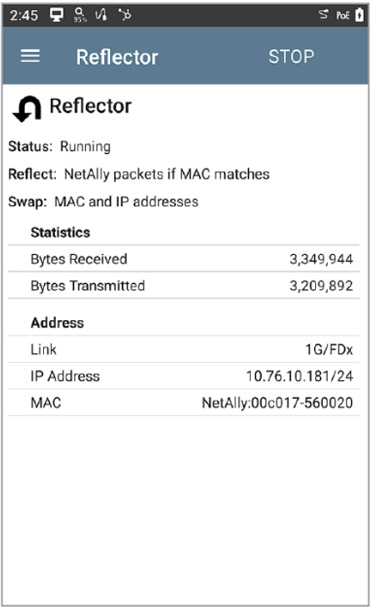Image resolution: width=372 pixels, height=610 pixels.
Task: Click the Reflect: NetAlly packets setting line
Action: click(139, 174)
